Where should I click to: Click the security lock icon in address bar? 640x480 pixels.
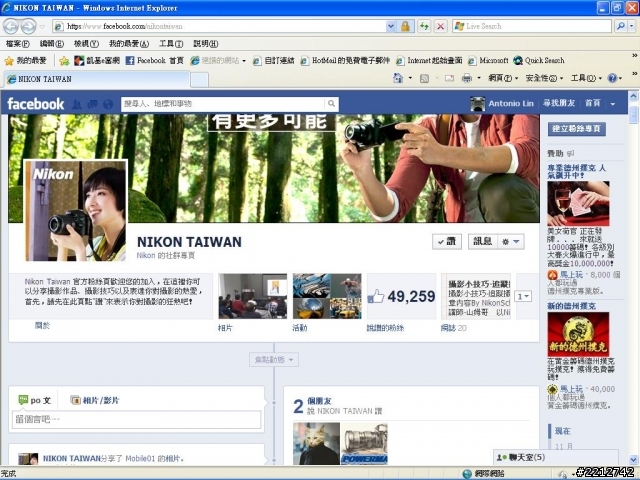[405, 27]
